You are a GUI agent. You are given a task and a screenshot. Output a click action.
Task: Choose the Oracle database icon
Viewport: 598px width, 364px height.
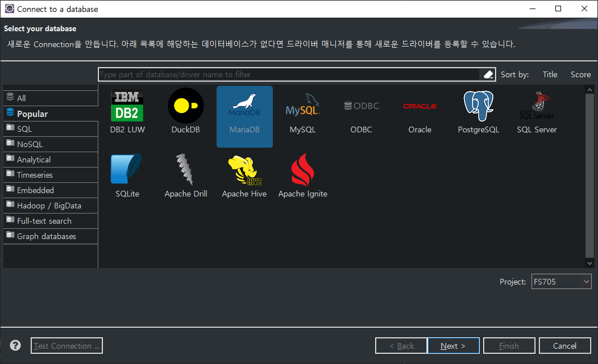(x=420, y=106)
